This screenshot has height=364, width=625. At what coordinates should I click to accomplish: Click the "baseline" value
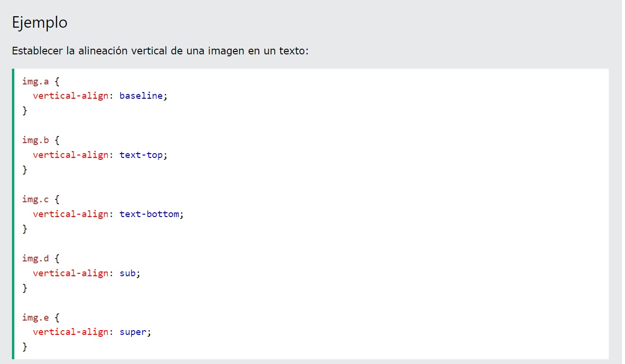141,96
